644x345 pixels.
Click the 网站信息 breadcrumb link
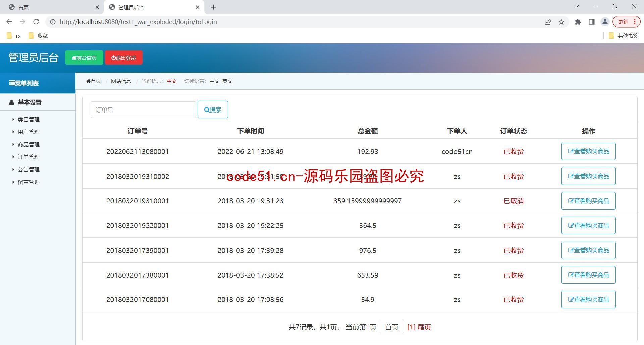(121, 81)
